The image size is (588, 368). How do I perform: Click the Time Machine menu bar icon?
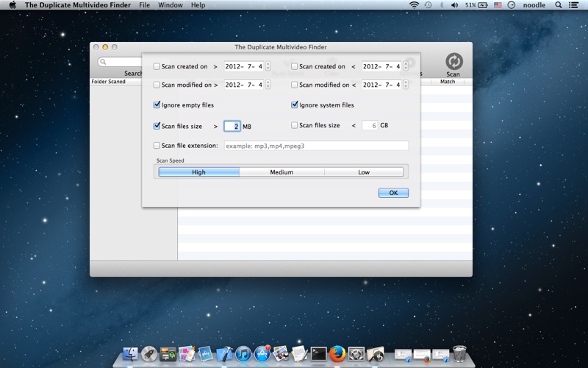point(428,5)
